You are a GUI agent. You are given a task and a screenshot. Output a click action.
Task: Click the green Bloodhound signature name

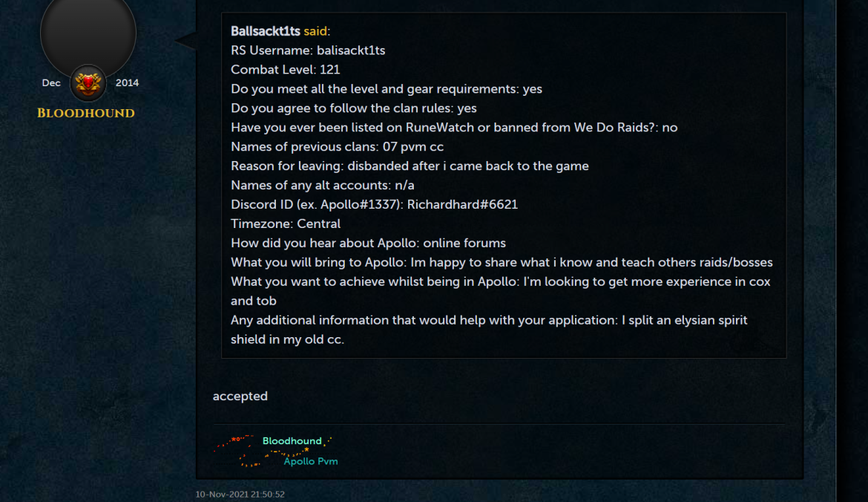coord(292,441)
